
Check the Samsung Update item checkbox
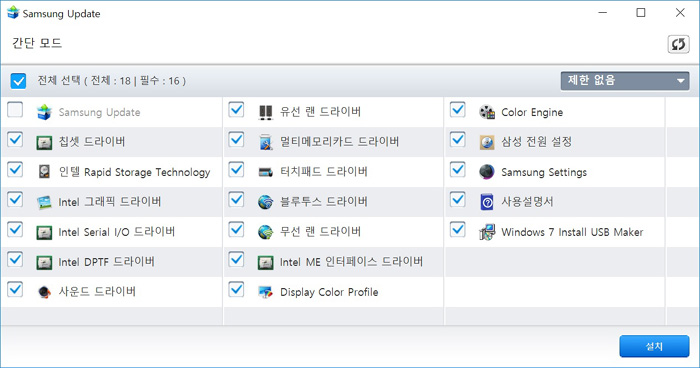(15, 110)
